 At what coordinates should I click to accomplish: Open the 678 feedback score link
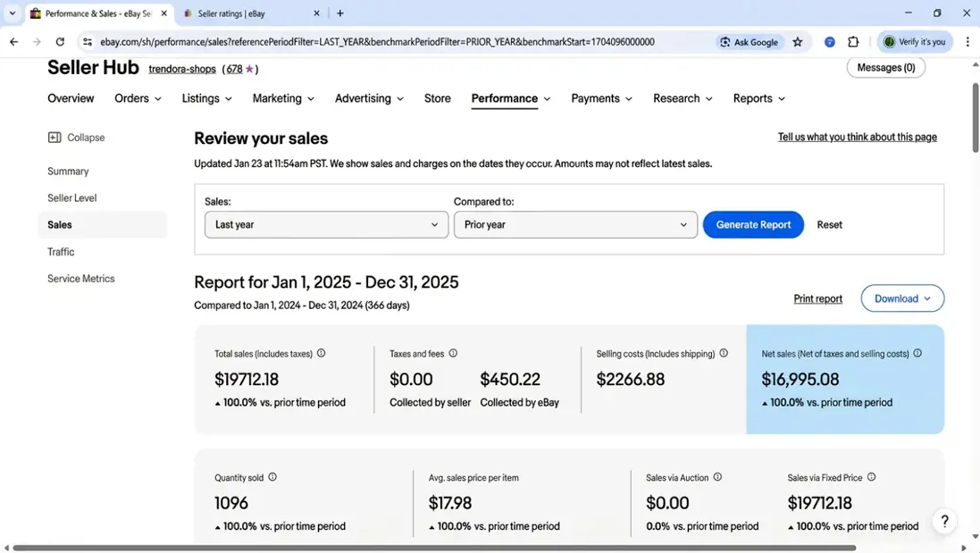pyautogui.click(x=234, y=69)
